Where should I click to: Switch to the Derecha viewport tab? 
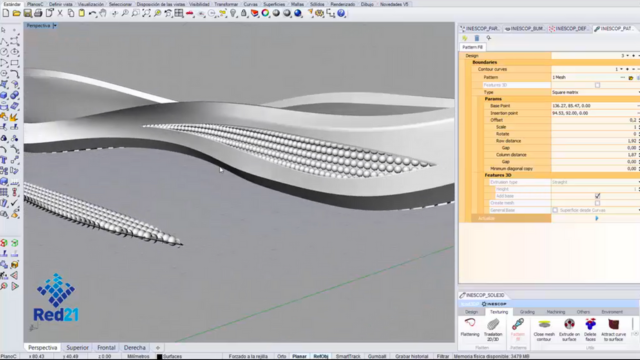tap(134, 348)
